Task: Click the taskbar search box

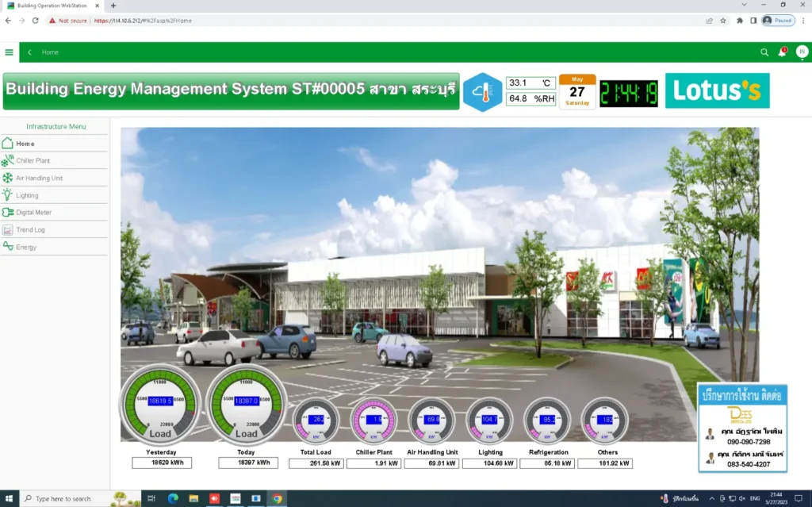Action: [80, 499]
